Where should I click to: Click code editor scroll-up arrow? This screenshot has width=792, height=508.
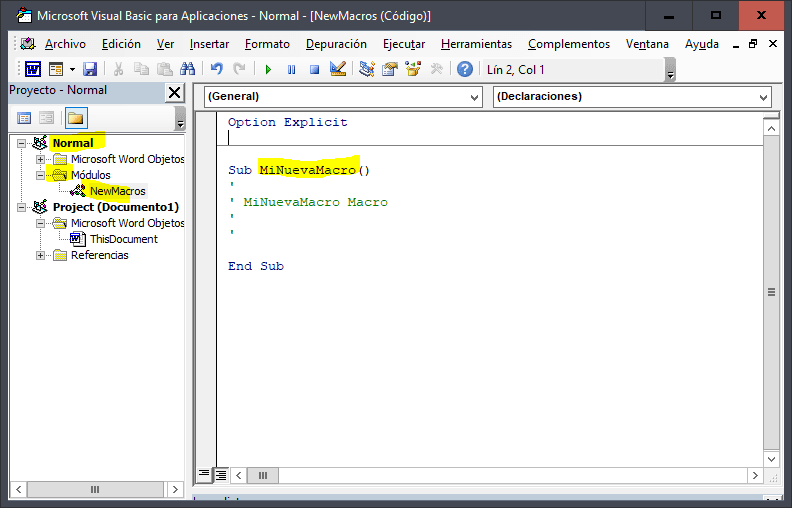(x=771, y=129)
